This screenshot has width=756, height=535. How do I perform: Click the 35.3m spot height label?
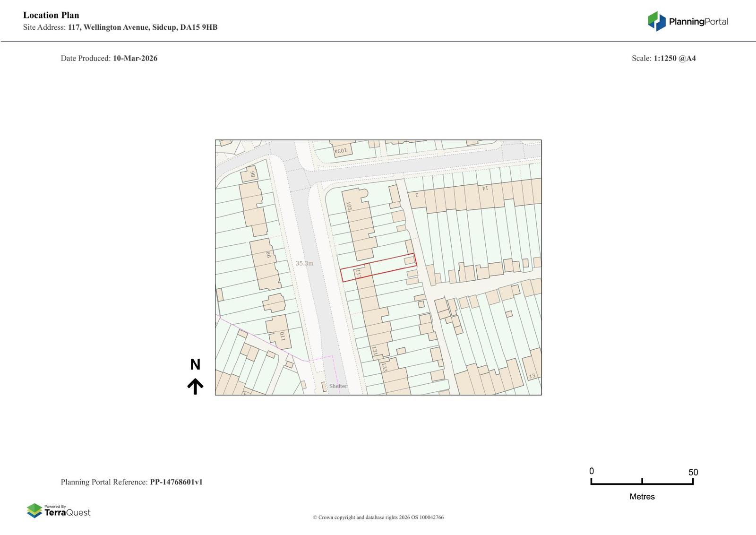(x=304, y=263)
